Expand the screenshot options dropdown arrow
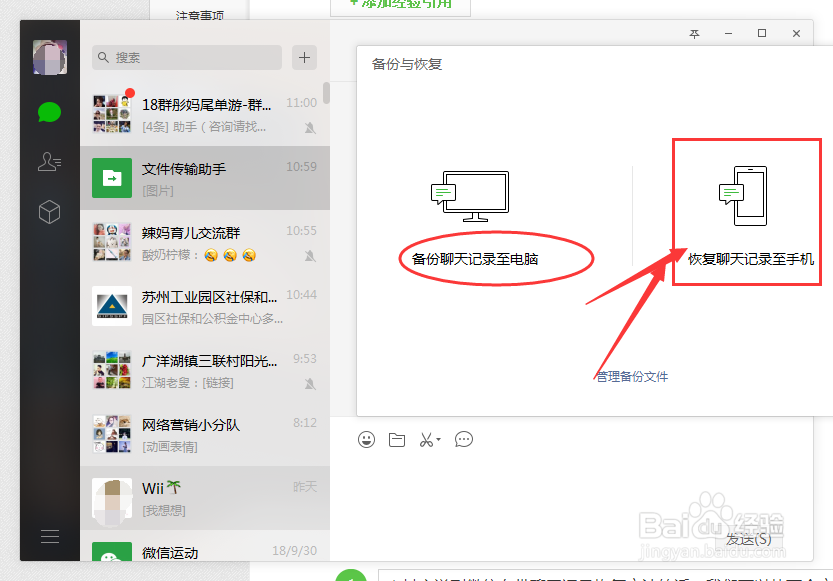 [438, 439]
